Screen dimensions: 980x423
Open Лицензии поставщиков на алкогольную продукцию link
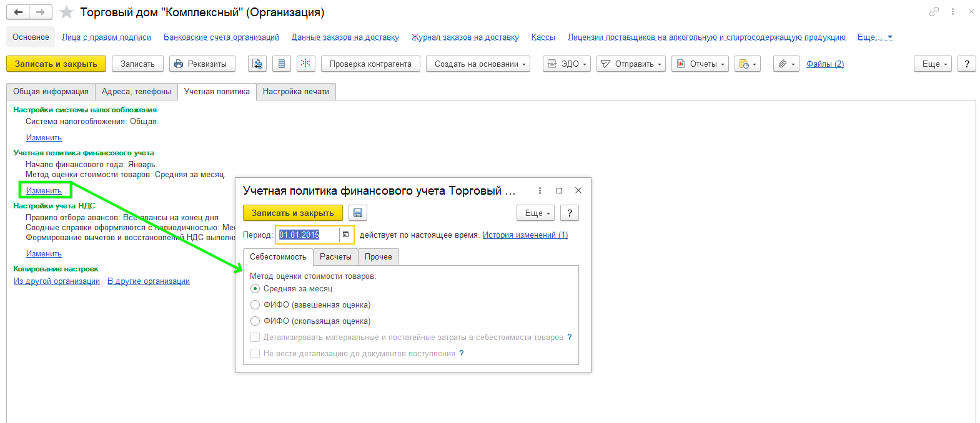click(x=706, y=37)
